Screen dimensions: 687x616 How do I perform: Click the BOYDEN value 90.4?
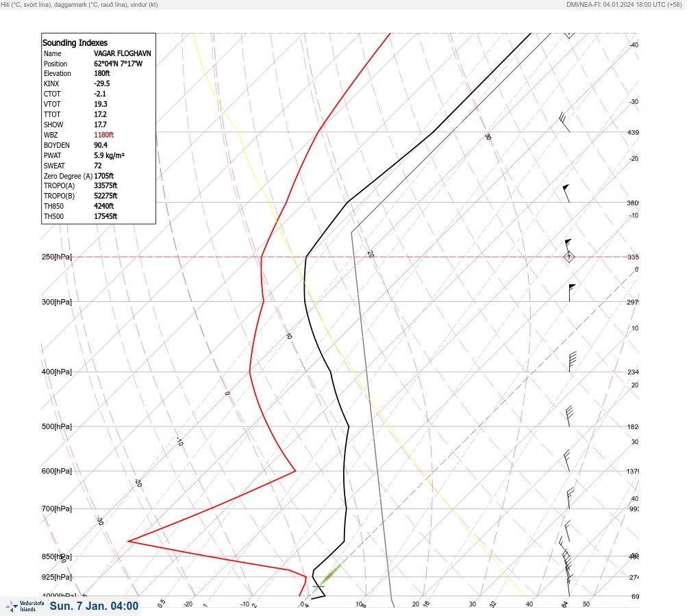tap(100, 145)
